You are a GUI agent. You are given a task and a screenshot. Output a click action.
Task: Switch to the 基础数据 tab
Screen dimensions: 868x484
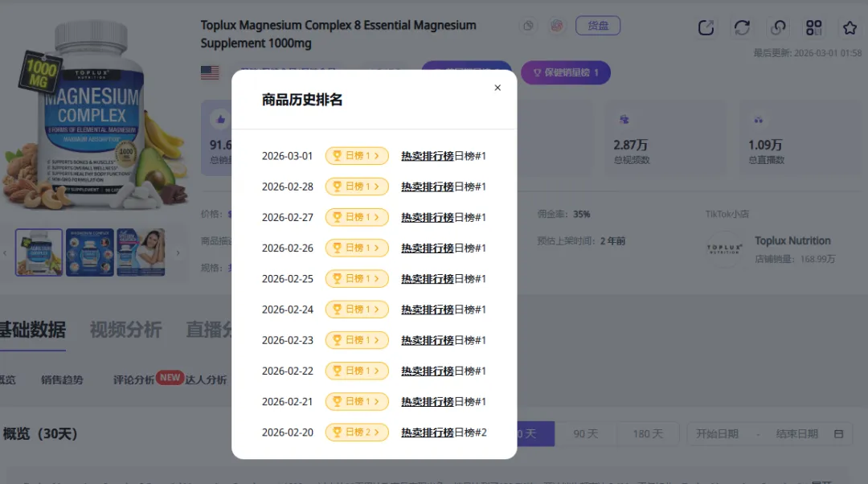click(x=33, y=330)
